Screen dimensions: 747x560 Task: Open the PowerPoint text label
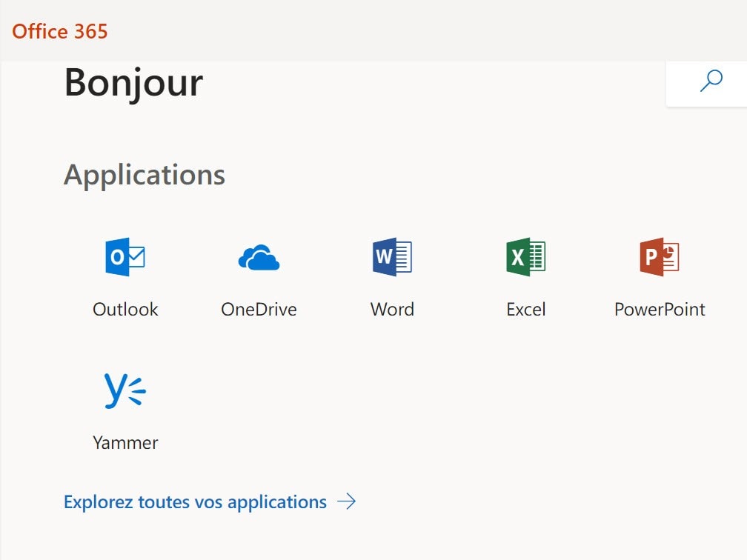point(658,309)
